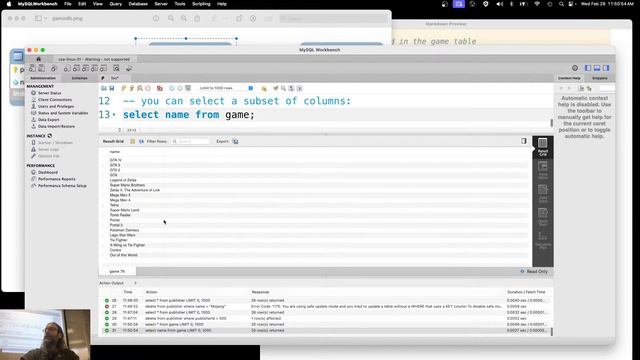Toggle the left sidebar panel visibility

tap(588, 68)
